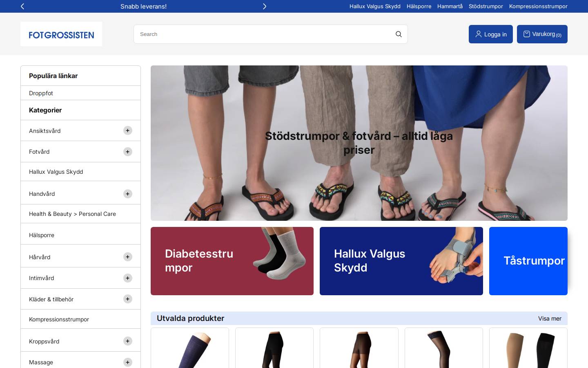
Task: Expand the Kroppsvård category
Action: [128, 341]
